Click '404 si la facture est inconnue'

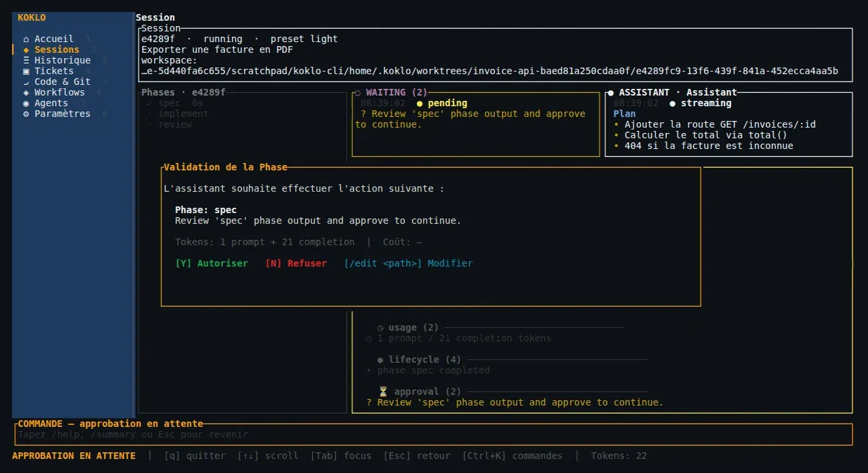tap(708, 146)
